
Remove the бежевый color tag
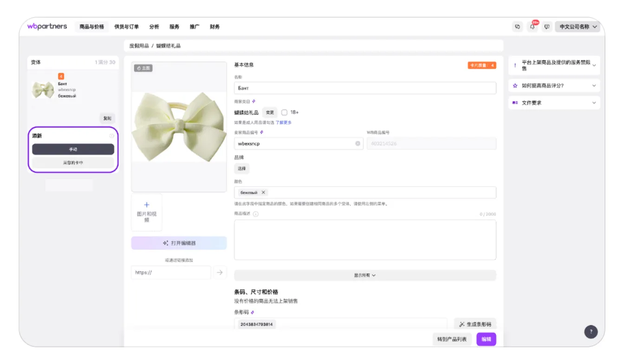pos(263,192)
